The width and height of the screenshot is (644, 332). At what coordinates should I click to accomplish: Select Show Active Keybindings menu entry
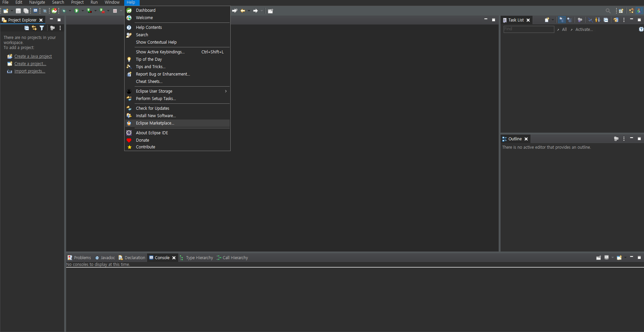[x=177, y=52]
